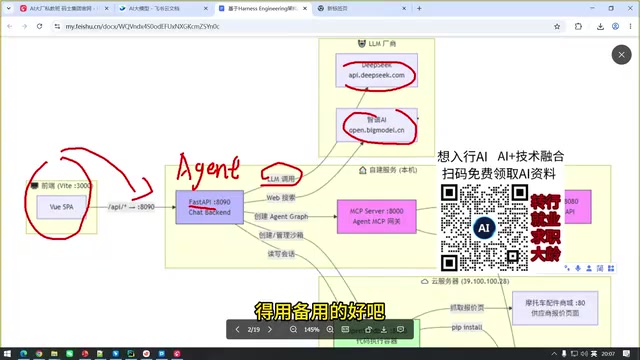Open site information icon in address bar
Image resolution: width=640 pixels, height=360 pixels.
point(57,26)
